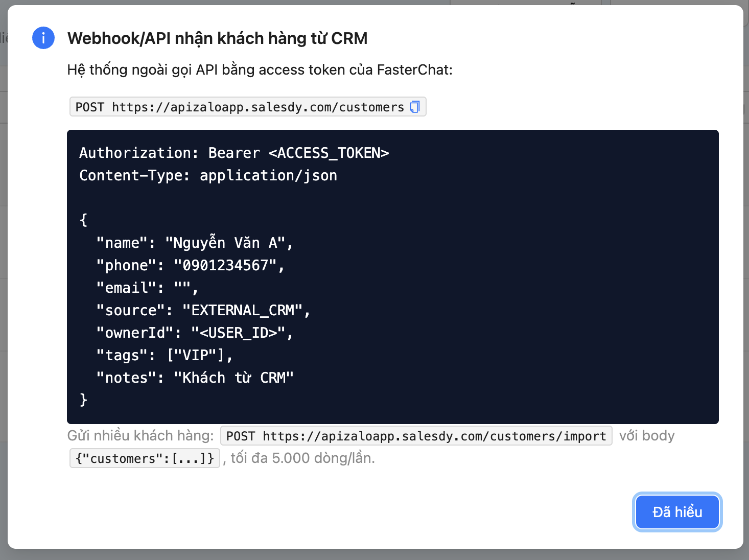The width and height of the screenshot is (749, 560).
Task: Select the POST https://apizaloapp.salesdy.com/customers text
Action: point(240,107)
